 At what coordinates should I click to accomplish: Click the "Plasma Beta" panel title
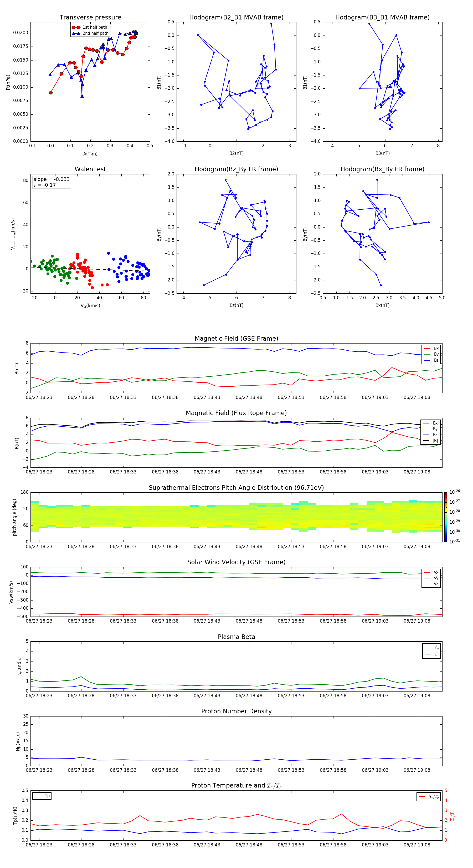coord(236,637)
